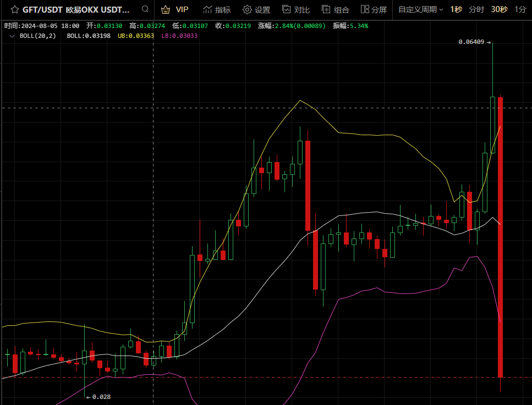
Task: Click the 低 0.03107 low price
Action: pos(190,26)
